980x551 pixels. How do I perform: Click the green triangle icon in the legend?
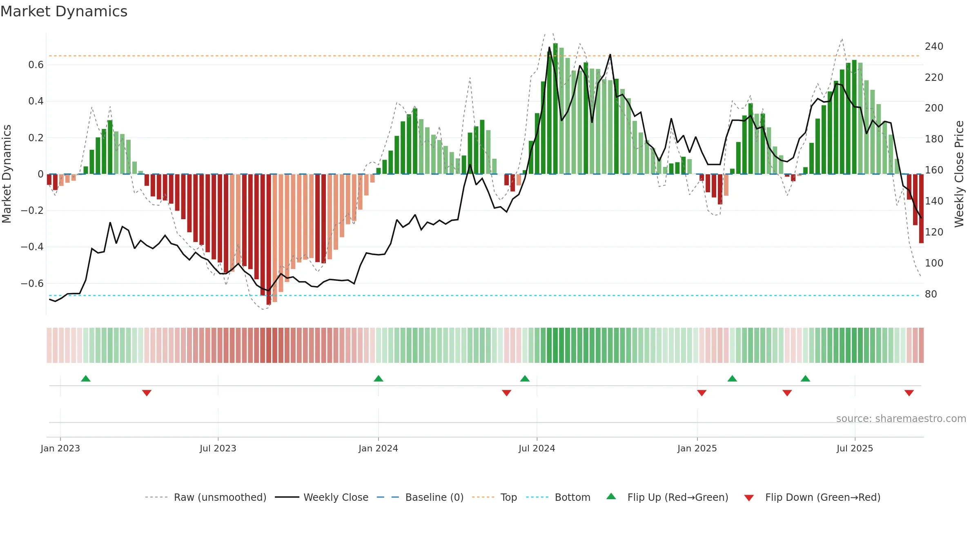click(x=611, y=496)
